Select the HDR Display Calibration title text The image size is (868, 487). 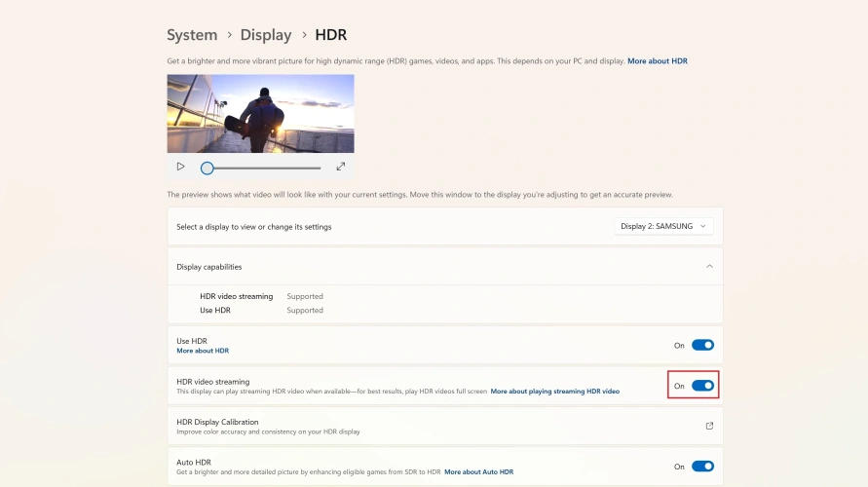point(217,422)
